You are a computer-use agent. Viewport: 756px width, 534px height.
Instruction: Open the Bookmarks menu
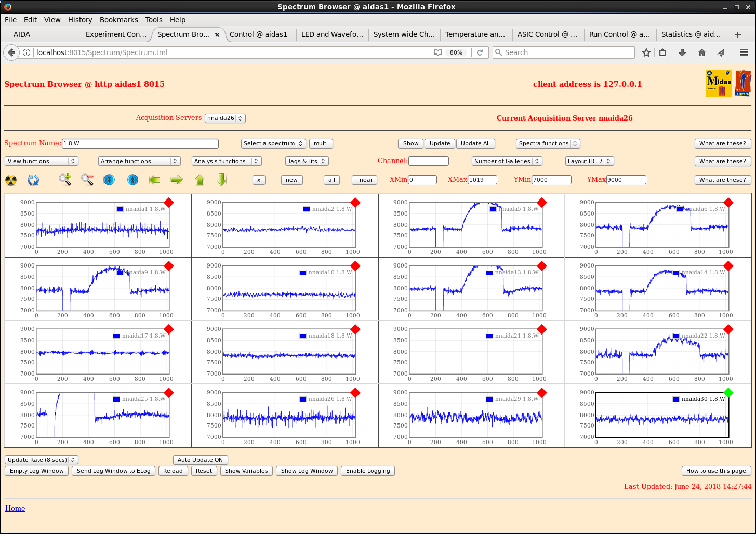pos(119,20)
